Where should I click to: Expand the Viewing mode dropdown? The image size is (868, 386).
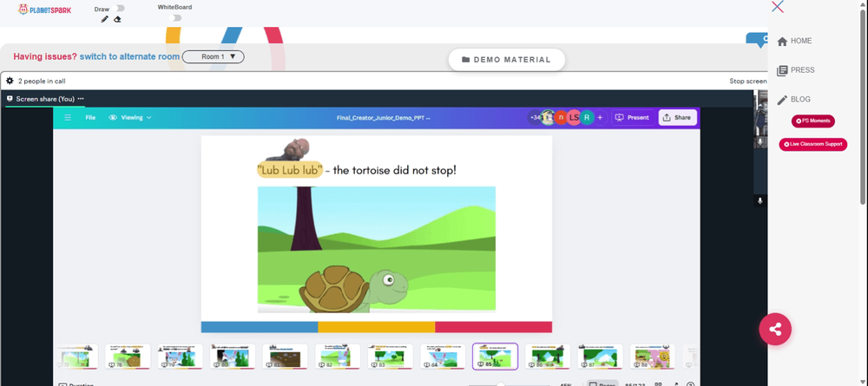coord(130,117)
